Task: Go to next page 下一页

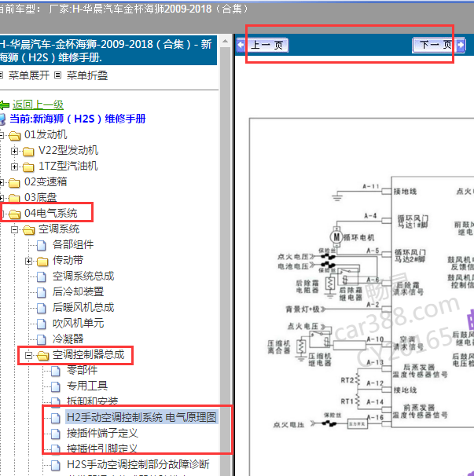Action: coord(435,46)
